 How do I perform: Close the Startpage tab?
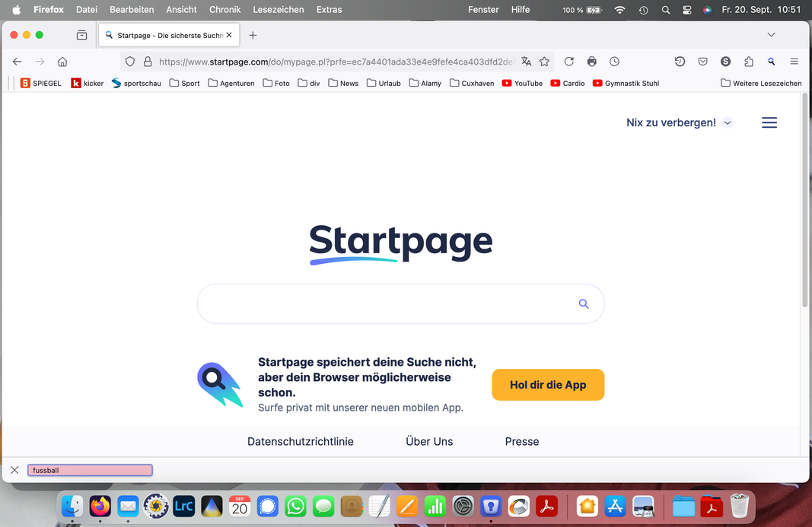click(229, 35)
